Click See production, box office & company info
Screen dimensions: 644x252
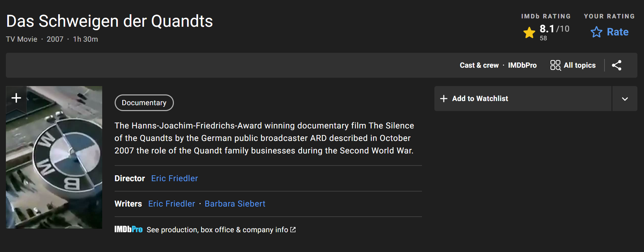click(217, 230)
